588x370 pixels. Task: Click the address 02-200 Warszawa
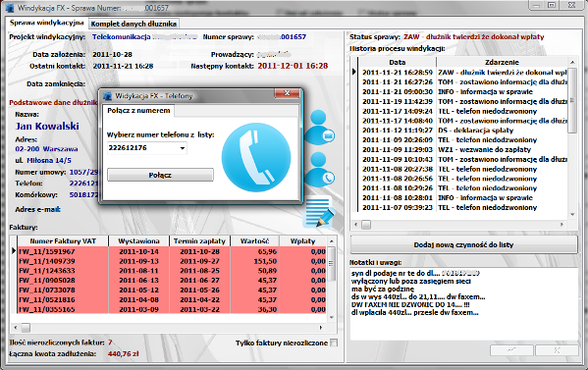[x=46, y=149]
